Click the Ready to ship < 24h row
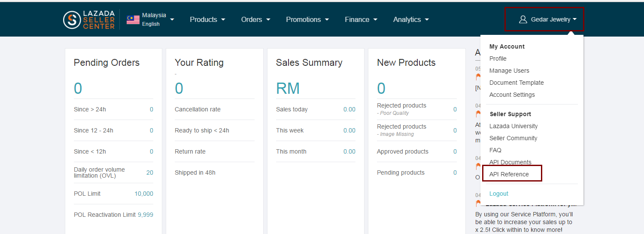Viewport: 644px width, 234px height. pos(215,130)
